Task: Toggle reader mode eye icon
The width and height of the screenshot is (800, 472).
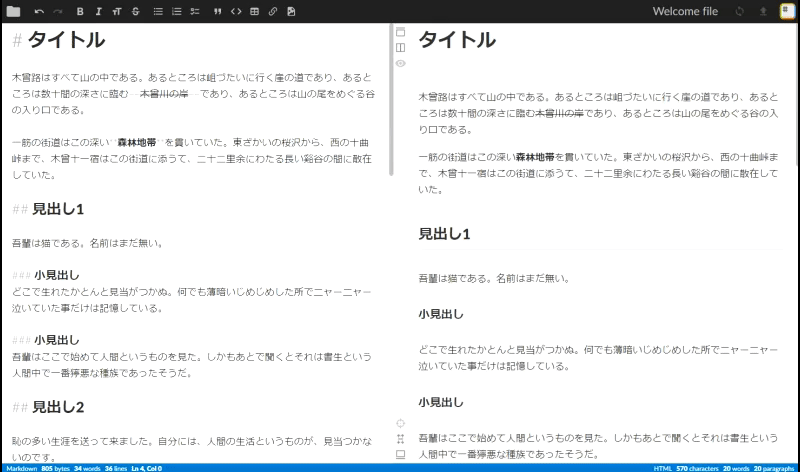Action: click(401, 63)
